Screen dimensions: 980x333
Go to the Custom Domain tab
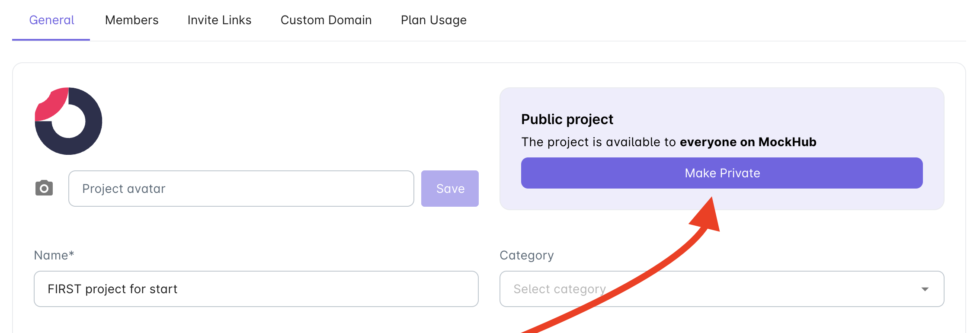point(326,20)
